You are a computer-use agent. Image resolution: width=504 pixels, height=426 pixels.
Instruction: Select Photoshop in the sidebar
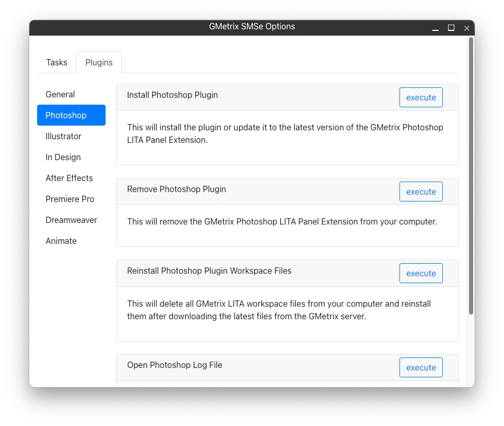tap(71, 115)
